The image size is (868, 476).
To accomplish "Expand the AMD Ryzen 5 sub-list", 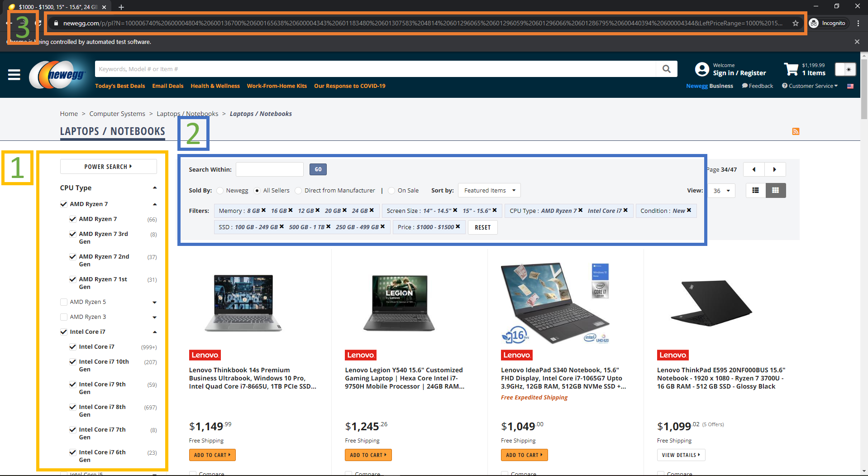I will [x=155, y=303].
